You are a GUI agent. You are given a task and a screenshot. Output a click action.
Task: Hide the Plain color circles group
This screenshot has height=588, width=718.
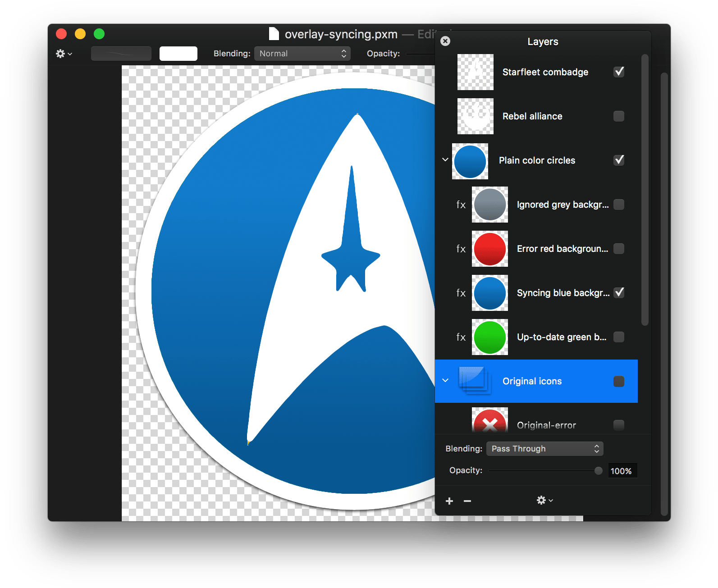tap(619, 160)
